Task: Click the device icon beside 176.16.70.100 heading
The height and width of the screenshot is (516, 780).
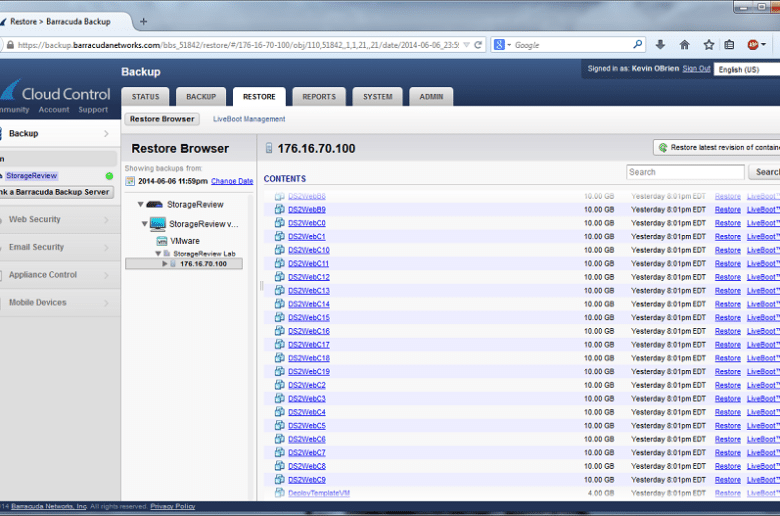Action: point(269,148)
